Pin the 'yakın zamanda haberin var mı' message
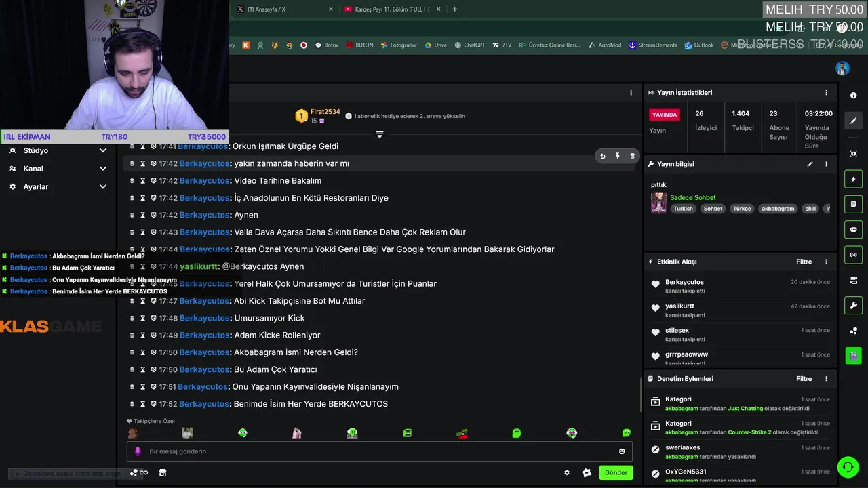The image size is (868, 488). 617,156
